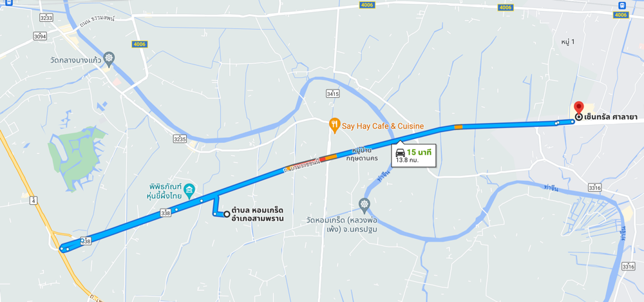The width and height of the screenshot is (644, 302).
Task: Click the red traffic congestion route segment
Action: coord(323,159)
